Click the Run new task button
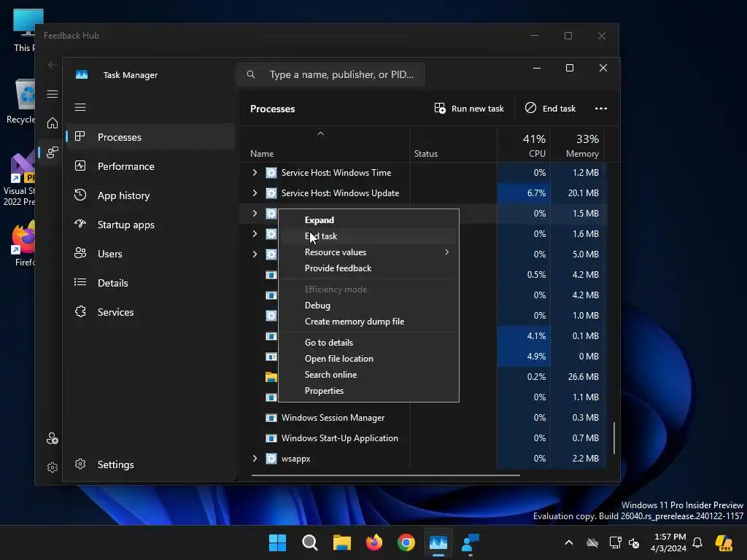Image resolution: width=747 pixels, height=560 pixels. tap(469, 109)
